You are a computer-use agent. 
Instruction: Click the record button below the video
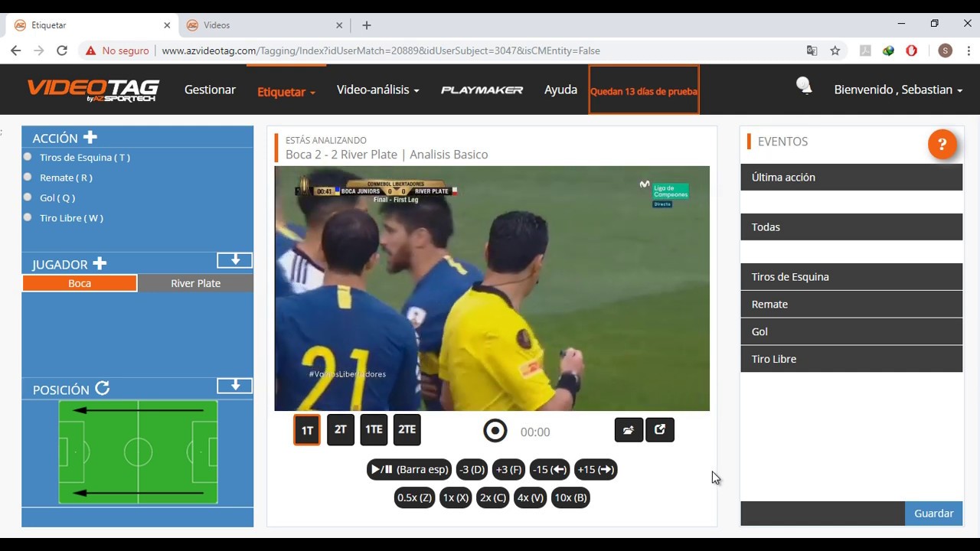pos(495,431)
